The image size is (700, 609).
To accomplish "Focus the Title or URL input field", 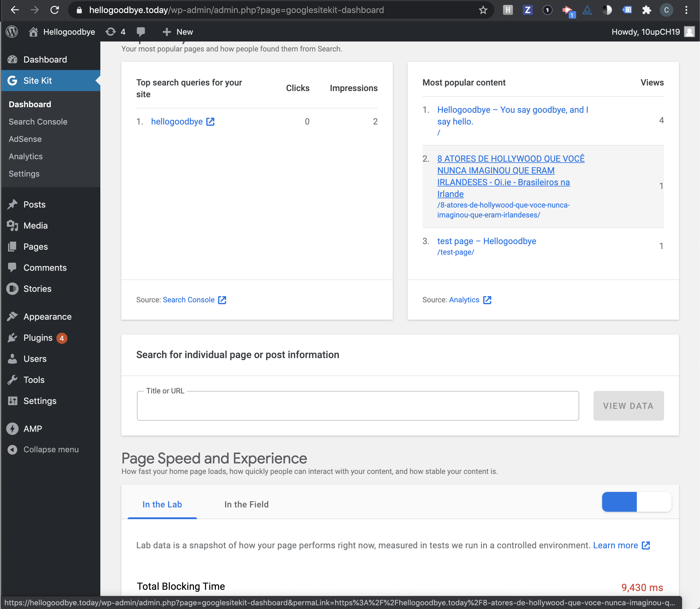I will 358,406.
